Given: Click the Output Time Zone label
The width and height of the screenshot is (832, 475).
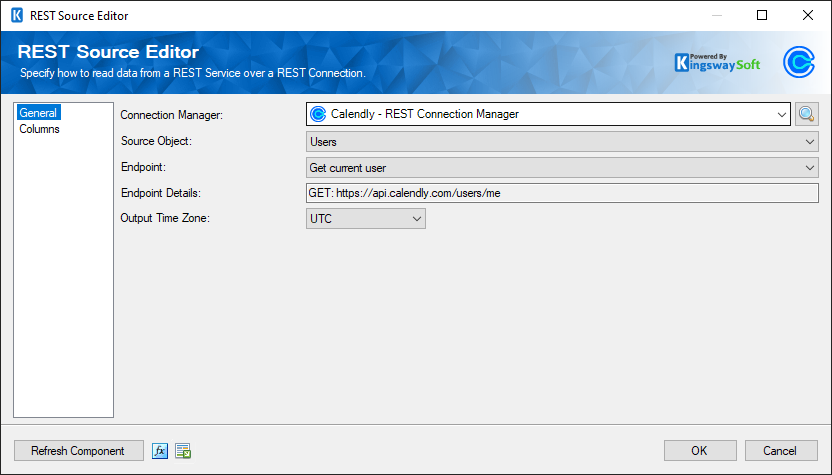Looking at the screenshot, I should coord(165,218).
